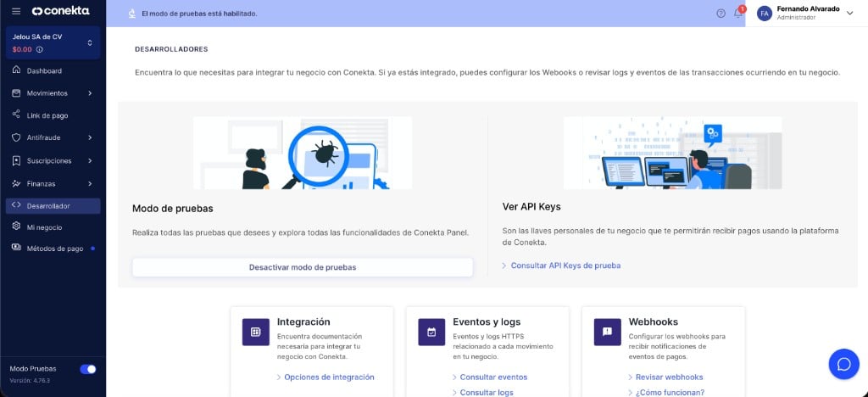The width and height of the screenshot is (868, 397).
Task: Click the Movimientos box icon
Action: pyautogui.click(x=16, y=93)
